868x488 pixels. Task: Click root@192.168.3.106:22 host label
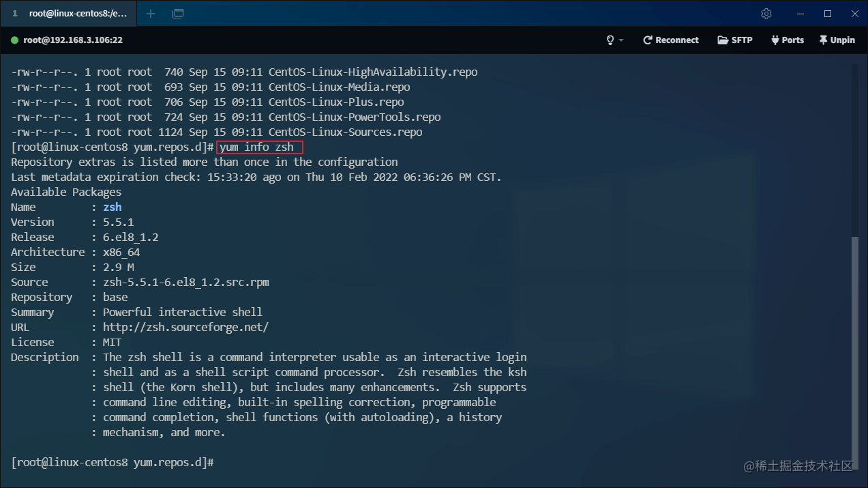73,40
